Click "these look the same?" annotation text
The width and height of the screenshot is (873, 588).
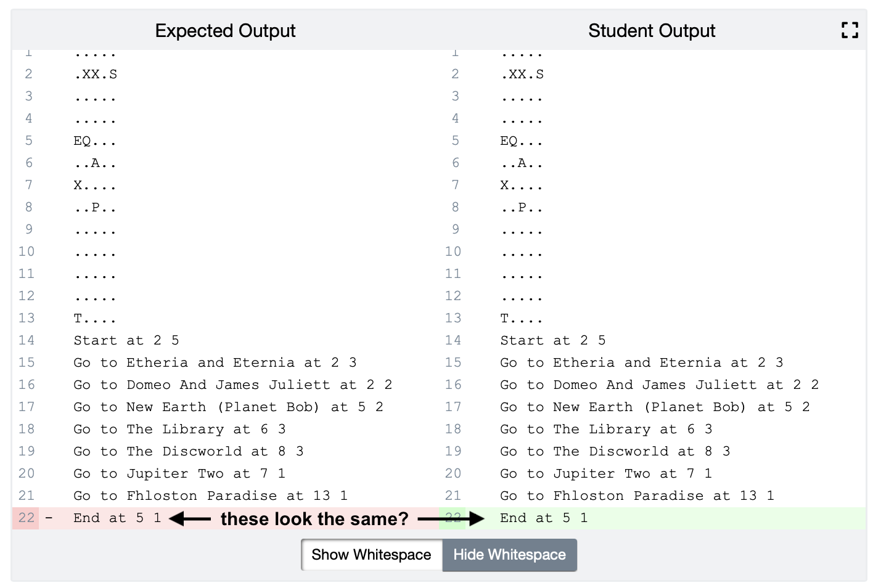(x=314, y=519)
